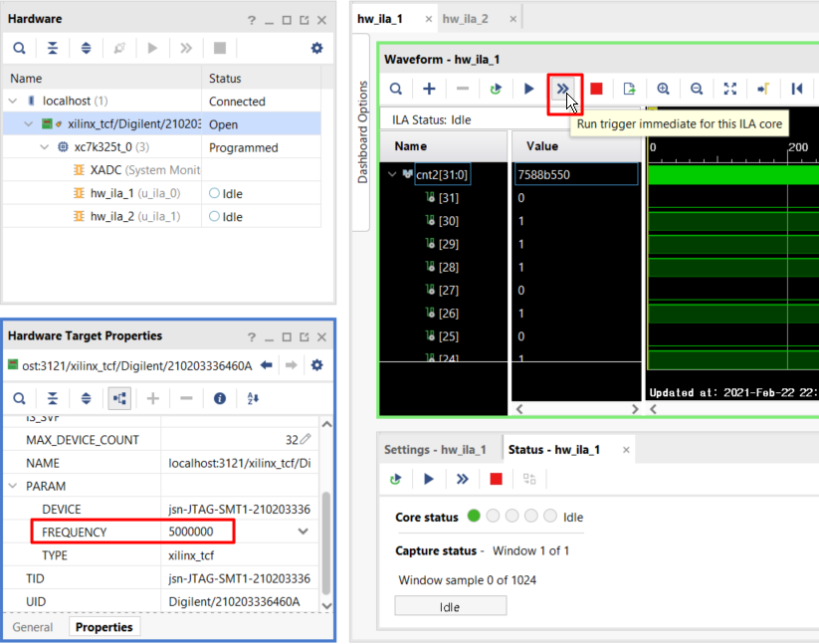This screenshot has height=644, width=819.
Task: Edit MAX_DEVICE_COUNT with pencil icon
Action: pos(306,439)
